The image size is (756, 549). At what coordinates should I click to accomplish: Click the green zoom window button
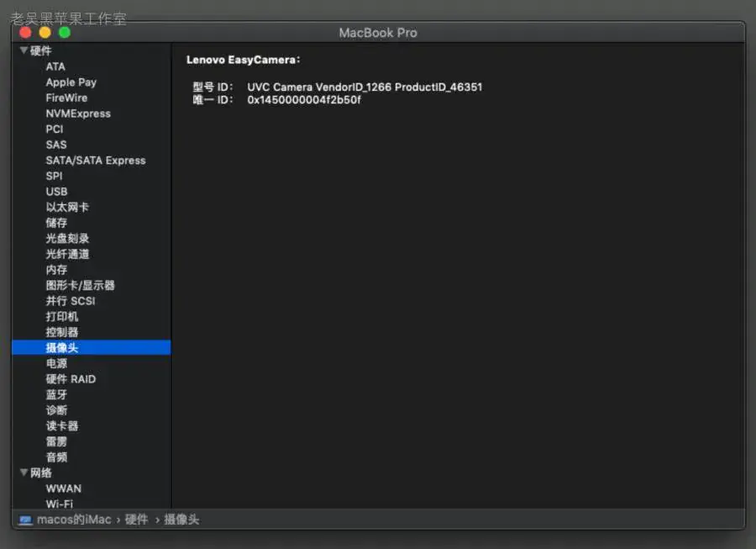65,32
